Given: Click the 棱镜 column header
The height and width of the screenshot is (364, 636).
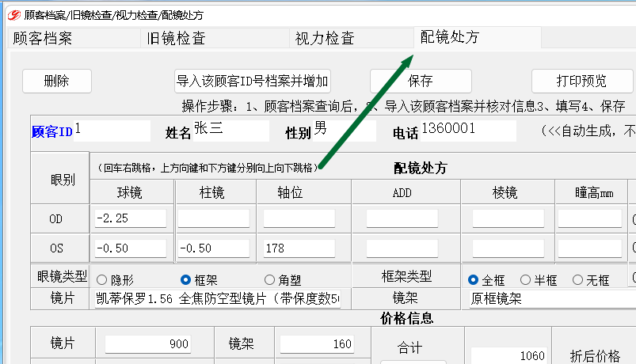Looking at the screenshot, I should coord(505,192).
